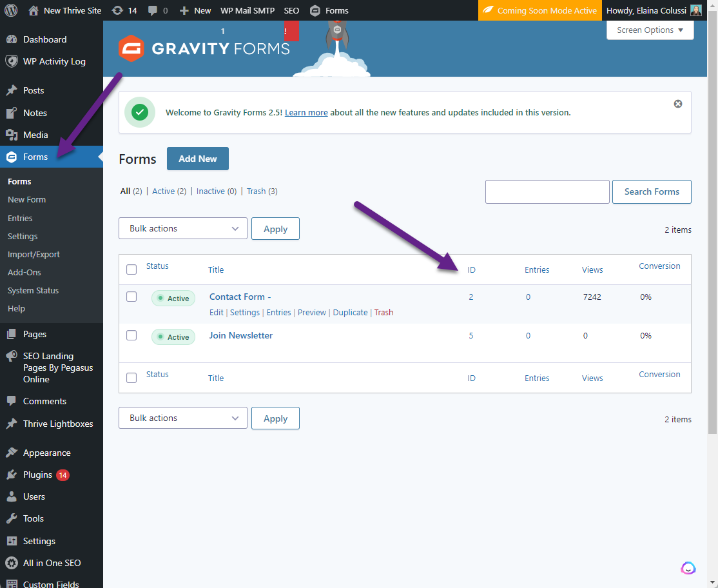Click the Add New form button

(x=197, y=159)
